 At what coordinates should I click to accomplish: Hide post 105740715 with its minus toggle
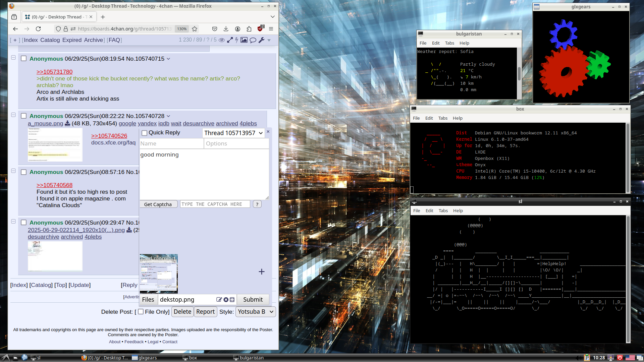13,57
